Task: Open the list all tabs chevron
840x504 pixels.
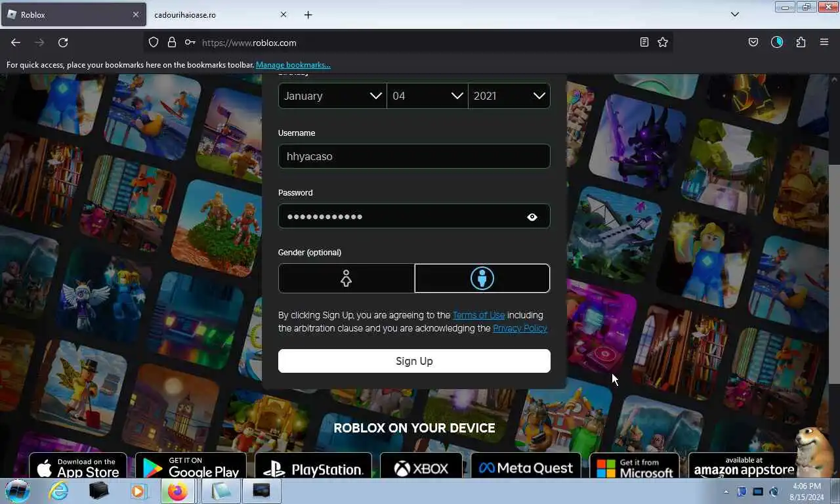Action: (x=735, y=14)
